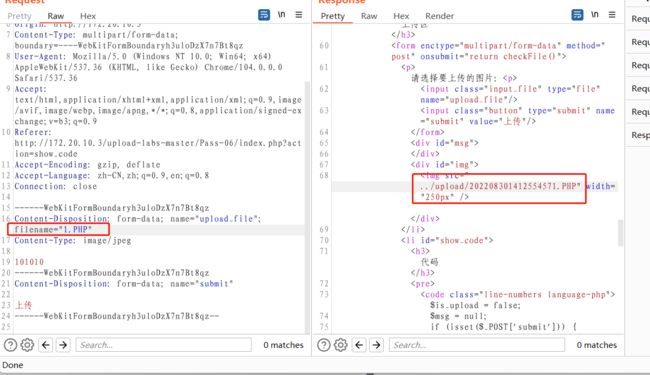Open the Request panel hamburger options menu
Image resolution: width=650 pixels, height=375 pixels.
[x=298, y=15]
